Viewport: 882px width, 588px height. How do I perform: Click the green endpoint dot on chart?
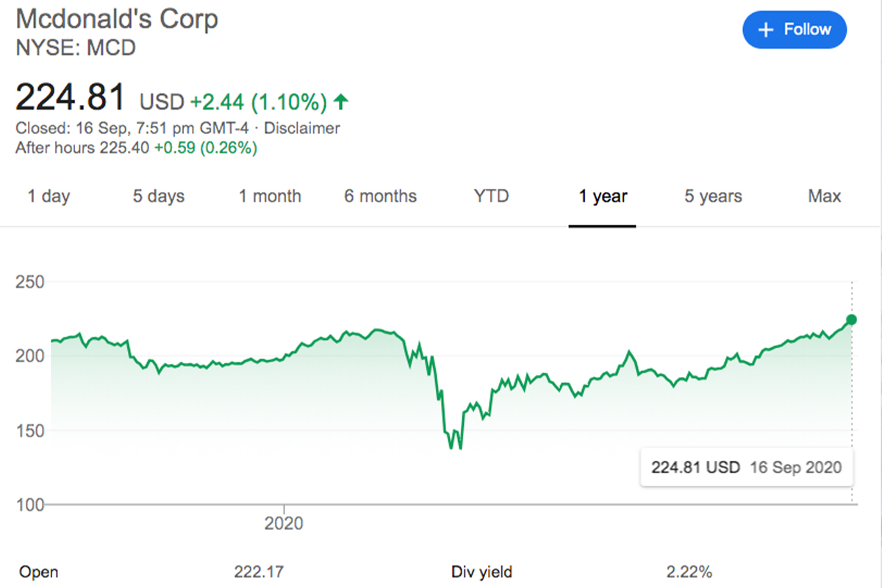pos(852,319)
